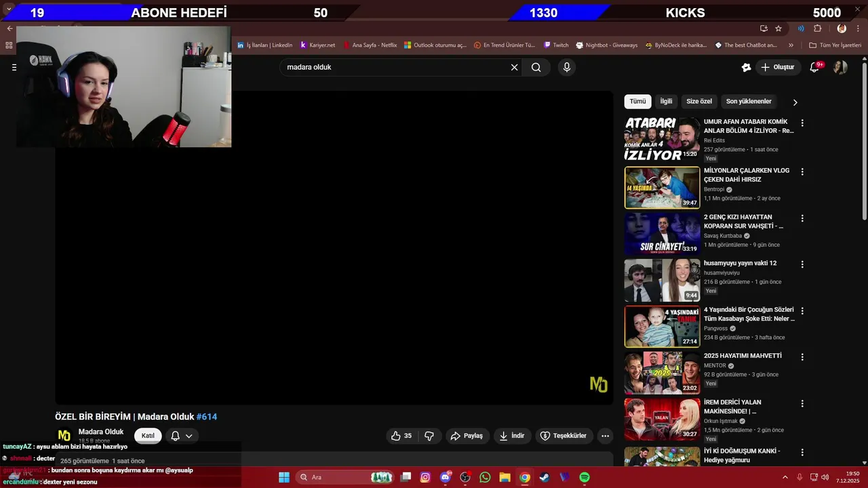Share video via Paylaş button
Image resolution: width=868 pixels, height=488 pixels.
point(467,436)
